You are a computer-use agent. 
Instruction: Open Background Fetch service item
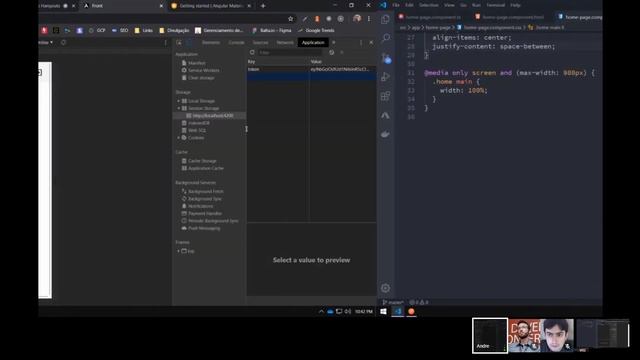[205, 191]
